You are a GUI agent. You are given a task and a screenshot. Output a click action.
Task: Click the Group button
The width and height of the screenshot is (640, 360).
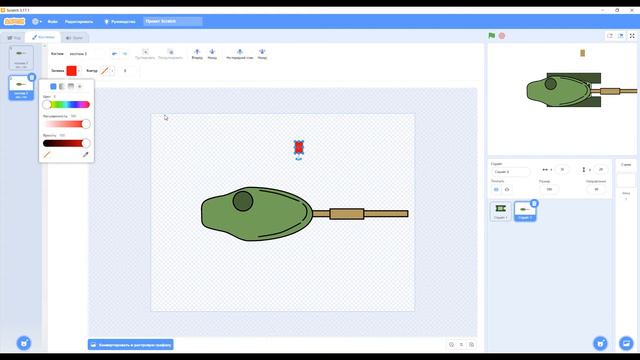pos(145,54)
